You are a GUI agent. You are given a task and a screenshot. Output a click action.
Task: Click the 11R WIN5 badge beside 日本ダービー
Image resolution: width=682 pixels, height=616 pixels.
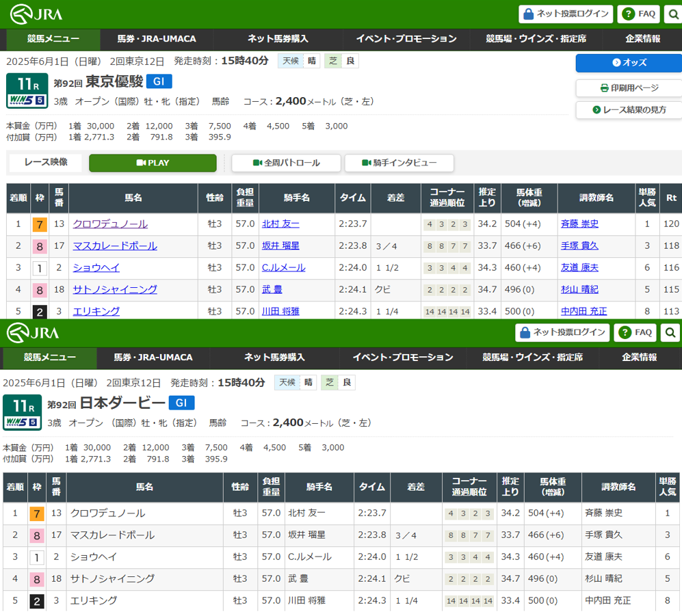(22, 412)
